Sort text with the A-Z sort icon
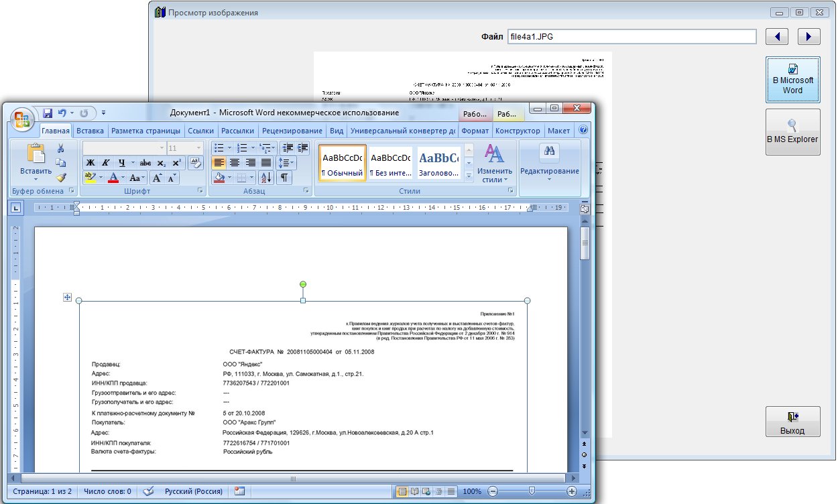 click(x=265, y=178)
